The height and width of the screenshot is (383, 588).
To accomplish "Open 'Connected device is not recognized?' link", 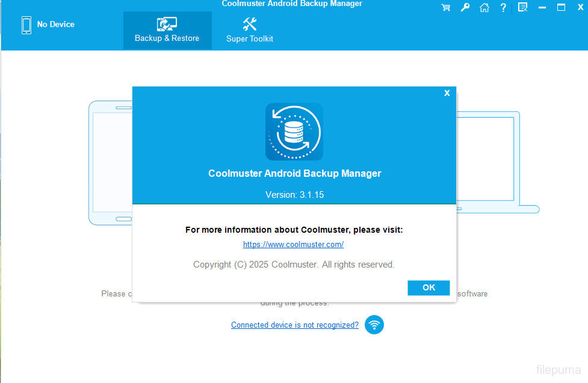I will point(294,325).
